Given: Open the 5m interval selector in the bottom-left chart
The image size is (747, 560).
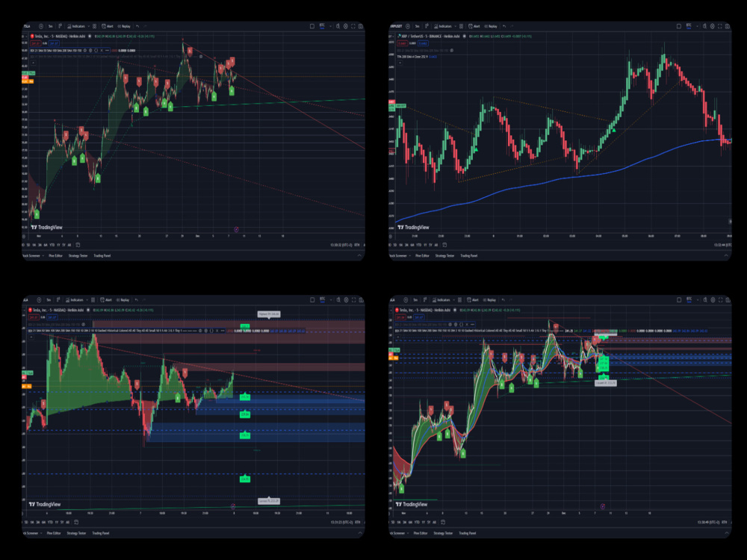Looking at the screenshot, I should [x=49, y=300].
